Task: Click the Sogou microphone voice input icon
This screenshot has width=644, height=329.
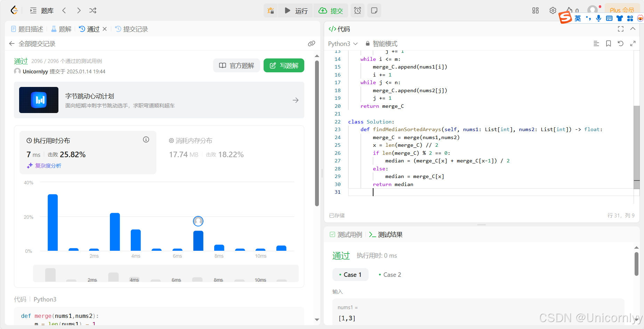Action: click(x=598, y=18)
